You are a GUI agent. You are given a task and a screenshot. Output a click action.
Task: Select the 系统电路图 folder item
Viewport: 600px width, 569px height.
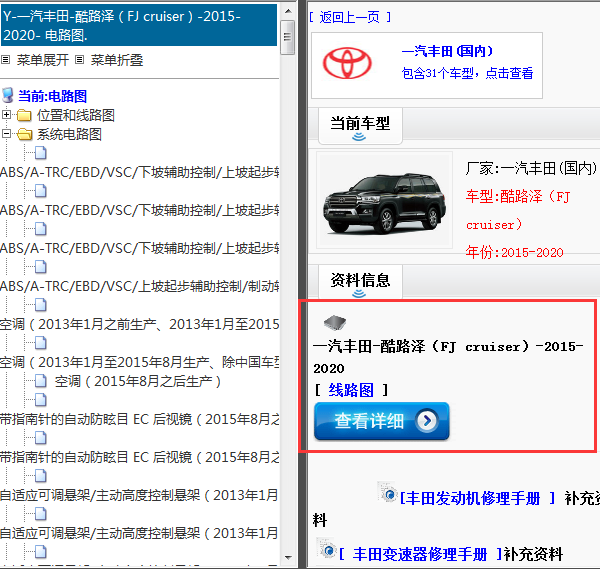[x=69, y=134]
